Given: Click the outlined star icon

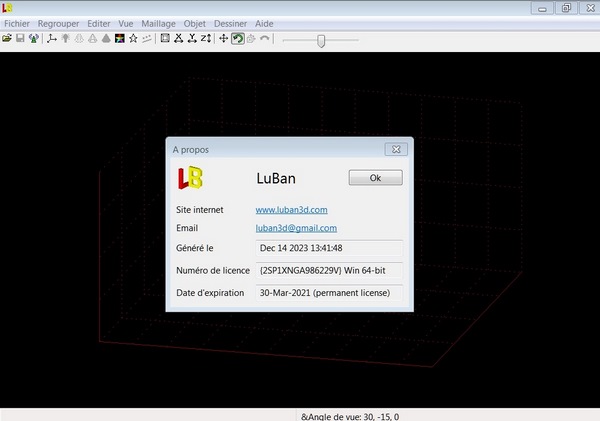Looking at the screenshot, I should [x=133, y=38].
